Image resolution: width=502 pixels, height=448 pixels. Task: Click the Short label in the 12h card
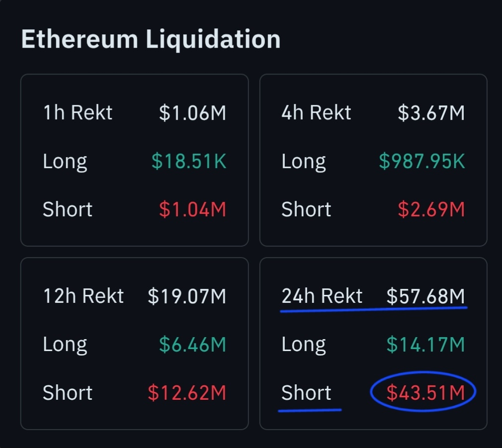(x=68, y=393)
